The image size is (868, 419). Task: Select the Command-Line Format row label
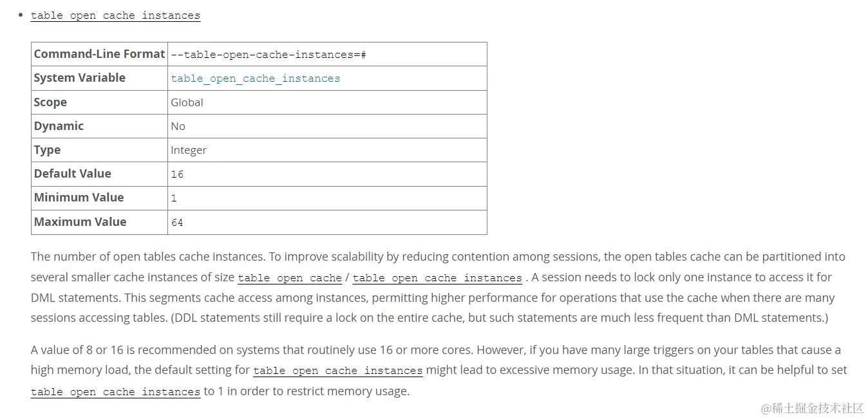point(100,54)
